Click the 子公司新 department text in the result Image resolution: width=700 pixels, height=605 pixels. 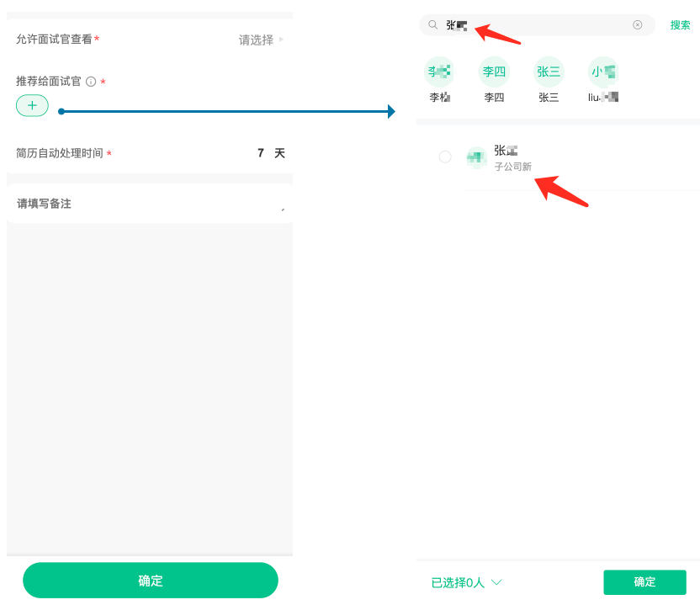(512, 167)
